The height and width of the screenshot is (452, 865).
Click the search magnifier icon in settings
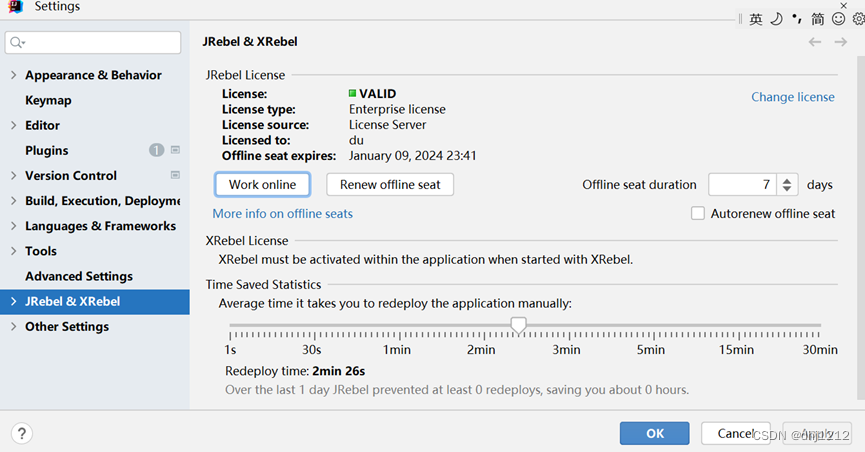coord(17,43)
